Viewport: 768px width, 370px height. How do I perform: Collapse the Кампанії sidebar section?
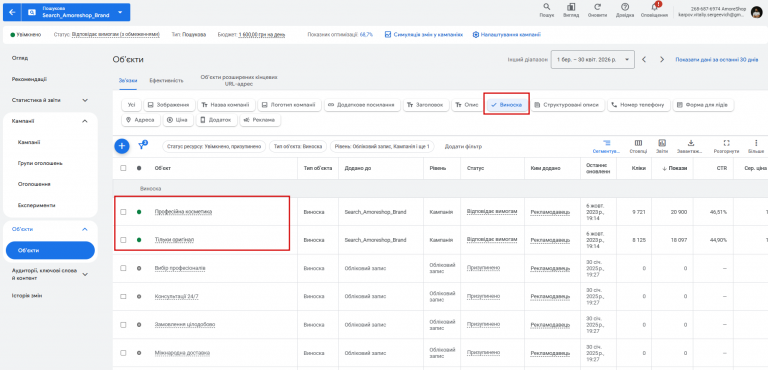[85, 121]
